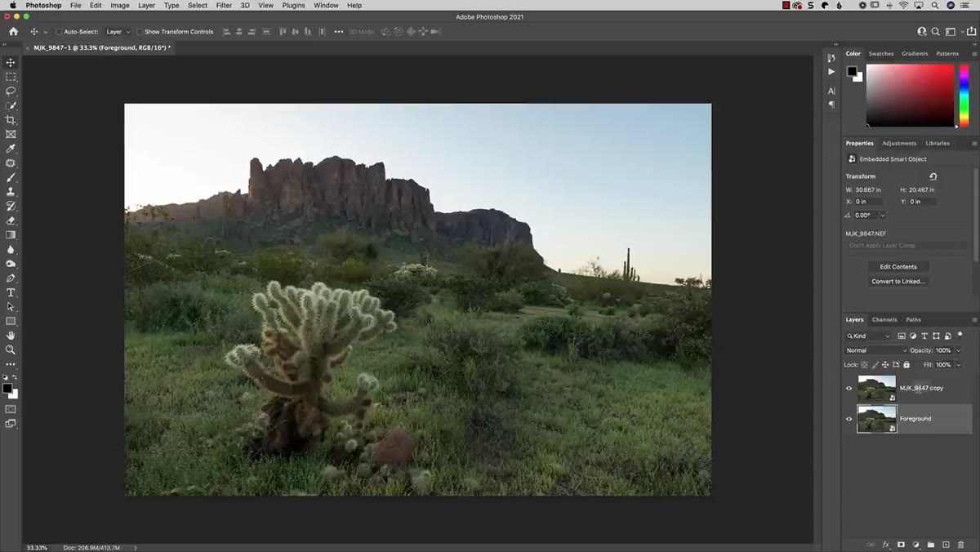Open the Kind layer filter dropdown
Image resolution: width=980 pixels, height=552 pixels.
click(x=869, y=336)
